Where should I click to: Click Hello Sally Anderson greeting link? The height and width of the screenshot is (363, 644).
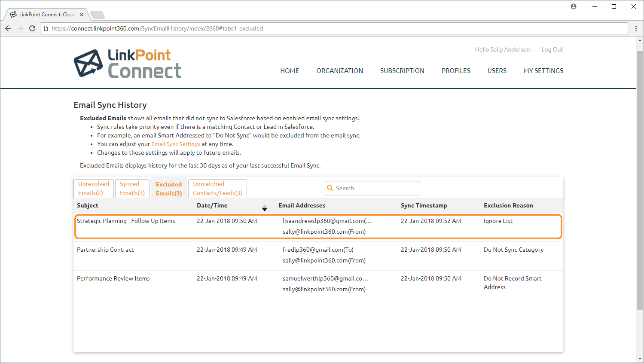point(504,49)
